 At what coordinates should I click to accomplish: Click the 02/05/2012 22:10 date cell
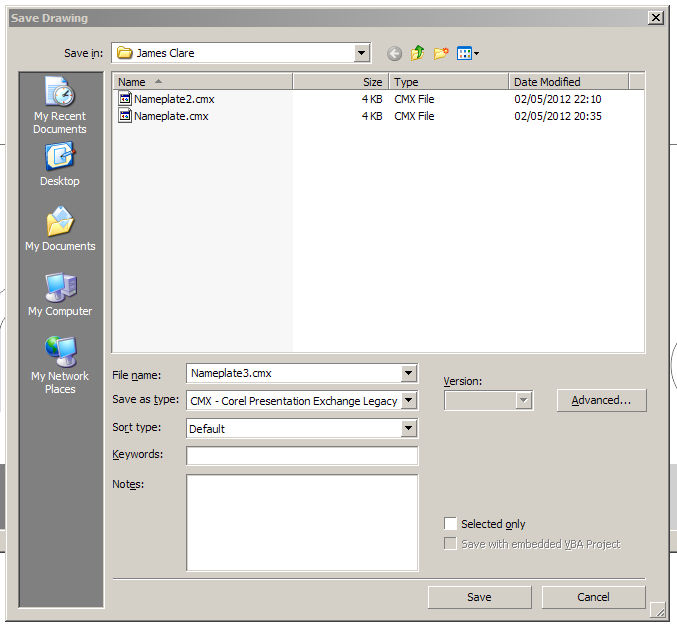[x=557, y=99]
